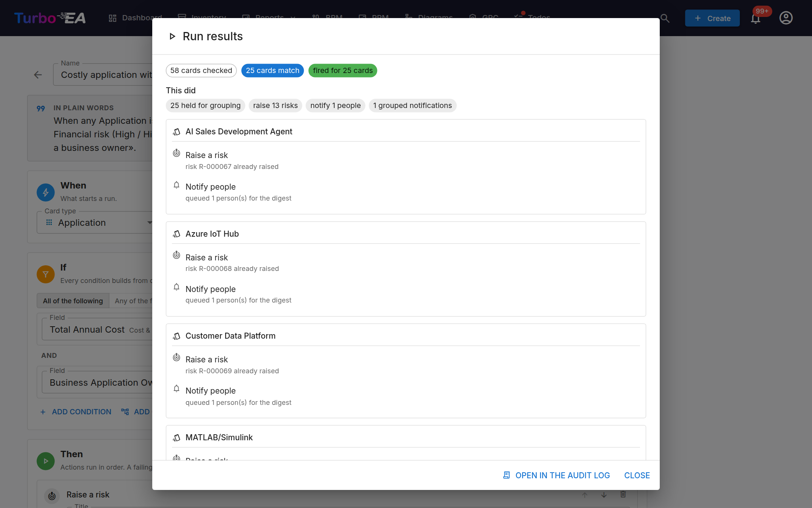Click the This did label
The image size is (812, 508).
tap(181, 91)
